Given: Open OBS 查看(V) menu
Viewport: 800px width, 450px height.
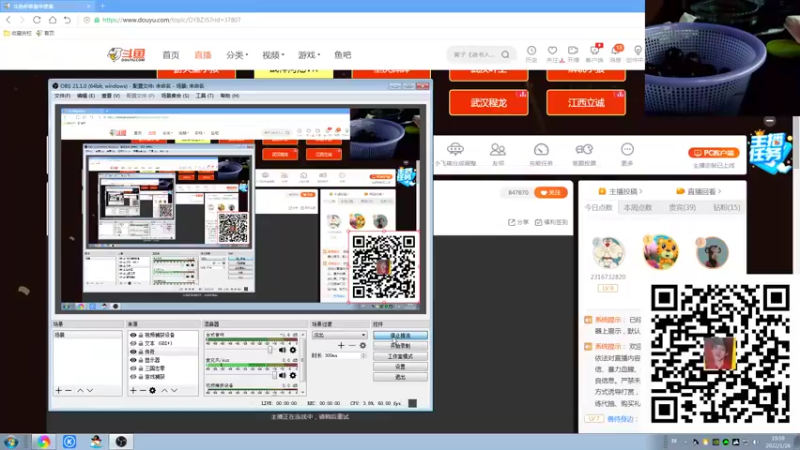Looking at the screenshot, I should point(110,96).
